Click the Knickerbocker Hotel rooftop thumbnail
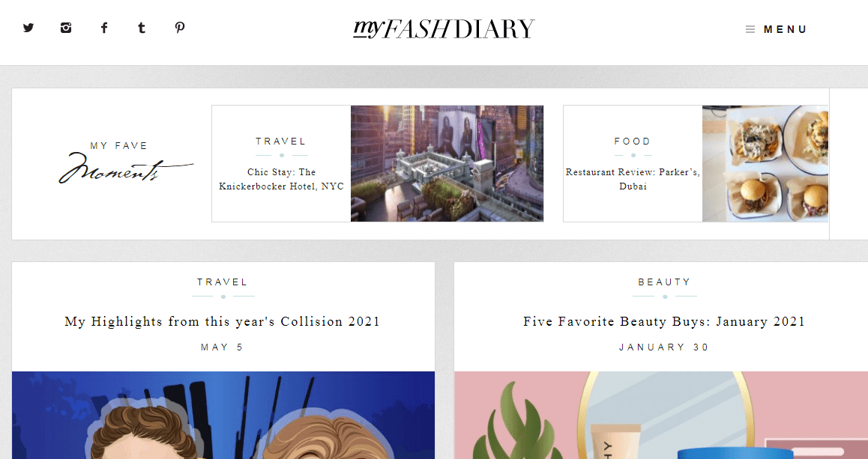Image resolution: width=868 pixels, height=459 pixels. tap(447, 164)
